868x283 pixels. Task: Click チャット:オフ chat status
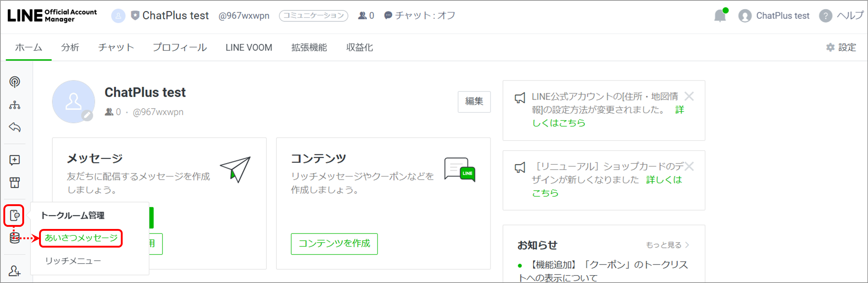coord(420,16)
